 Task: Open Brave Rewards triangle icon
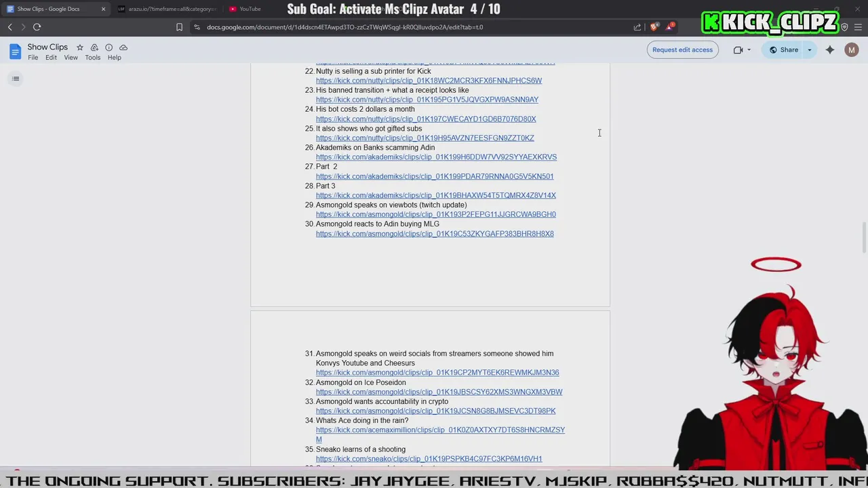(x=670, y=26)
